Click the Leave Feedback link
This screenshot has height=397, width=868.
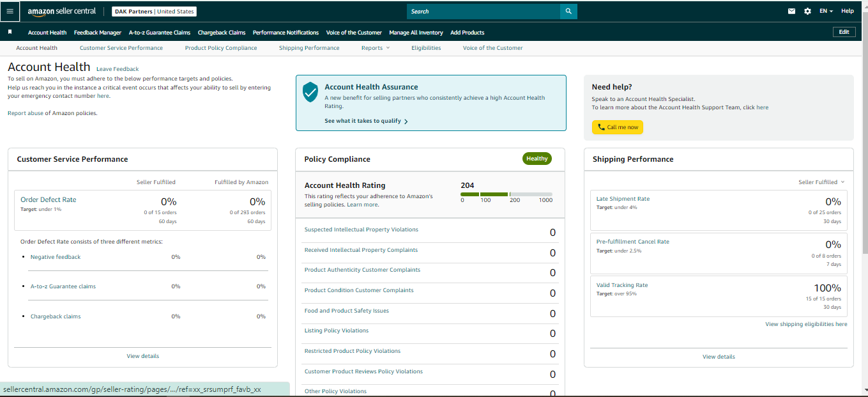[x=118, y=69]
